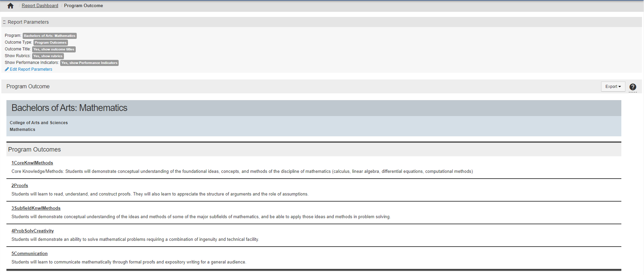Click the Program Outcome breadcrumb item
This screenshot has width=644, height=275.
pos(84,6)
